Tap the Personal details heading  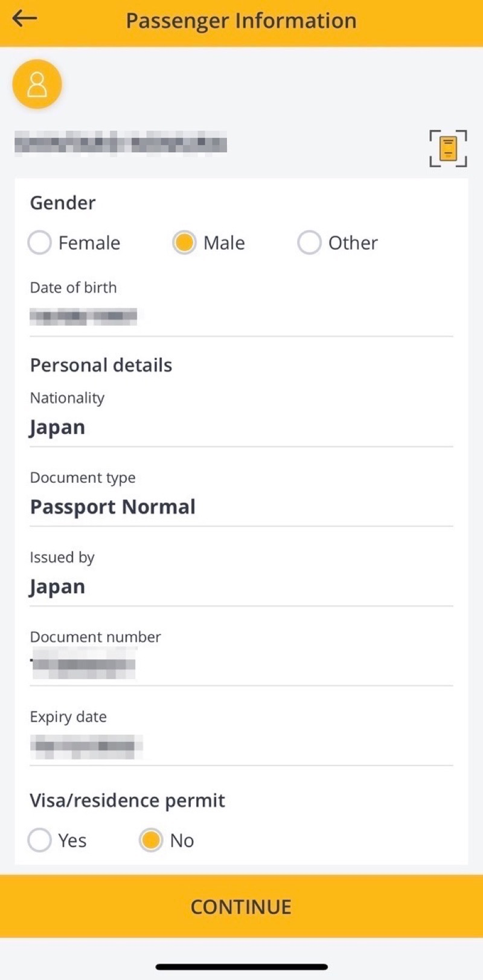101,366
